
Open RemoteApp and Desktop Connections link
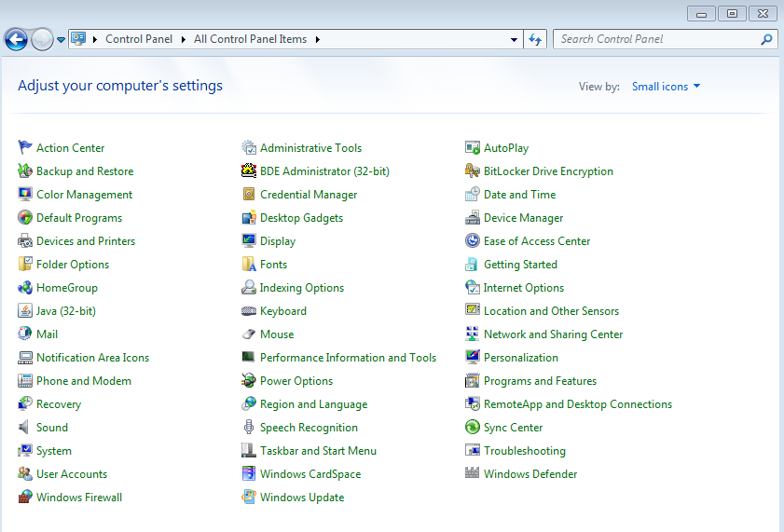pos(577,404)
